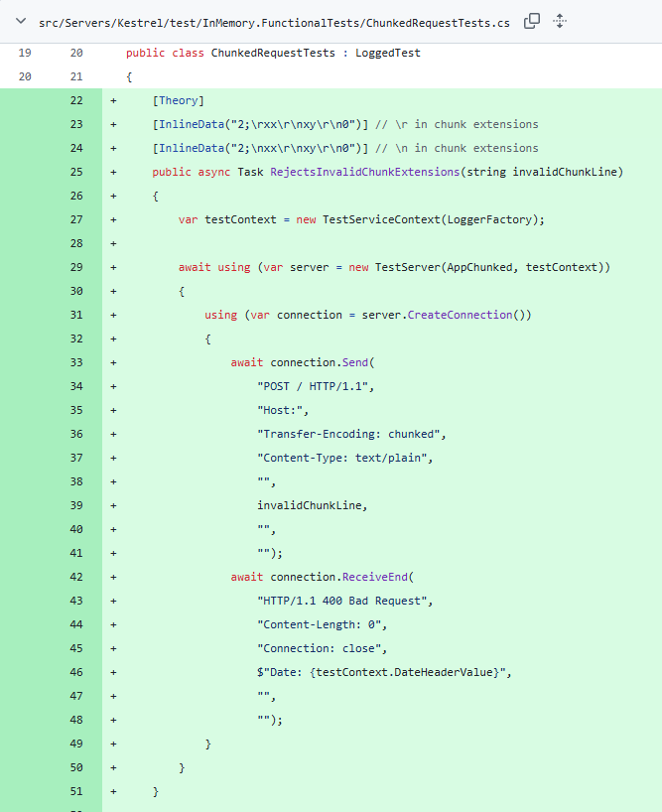The height and width of the screenshot is (812, 662).
Task: Click the "HTTP/1.1 400 Bad Request" string
Action: [x=345, y=601]
